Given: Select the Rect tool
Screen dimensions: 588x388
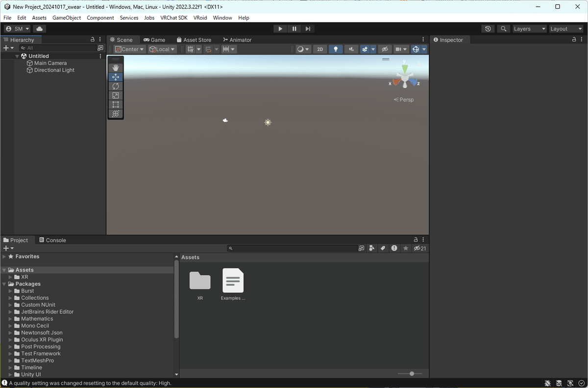Looking at the screenshot, I should tap(116, 104).
